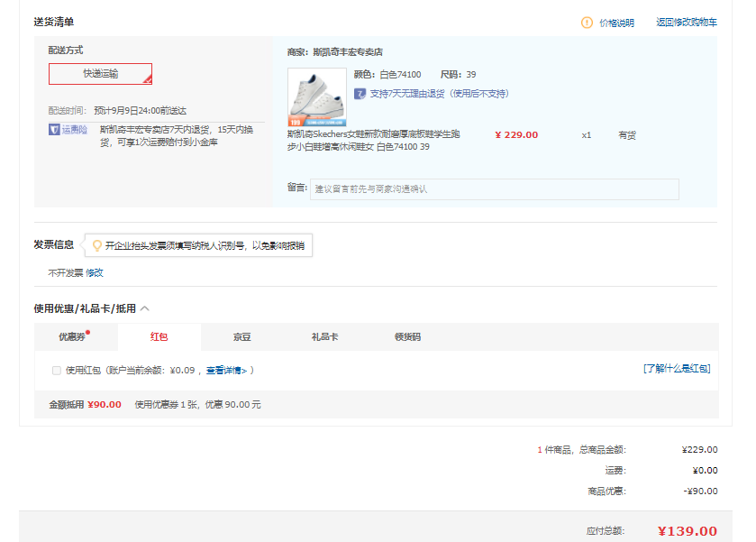Click the 预计9月9日24:00前送达 delivery time
The width and height of the screenshot is (756, 542).
141,111
